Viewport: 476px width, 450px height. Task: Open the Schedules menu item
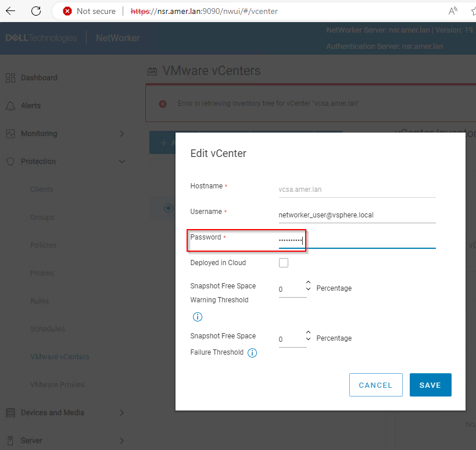(x=48, y=328)
